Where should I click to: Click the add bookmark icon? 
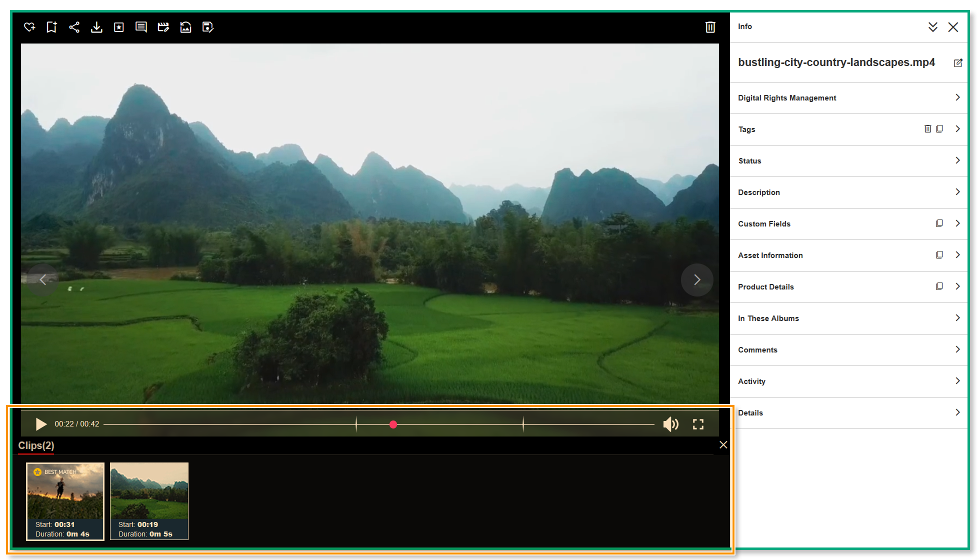(51, 27)
